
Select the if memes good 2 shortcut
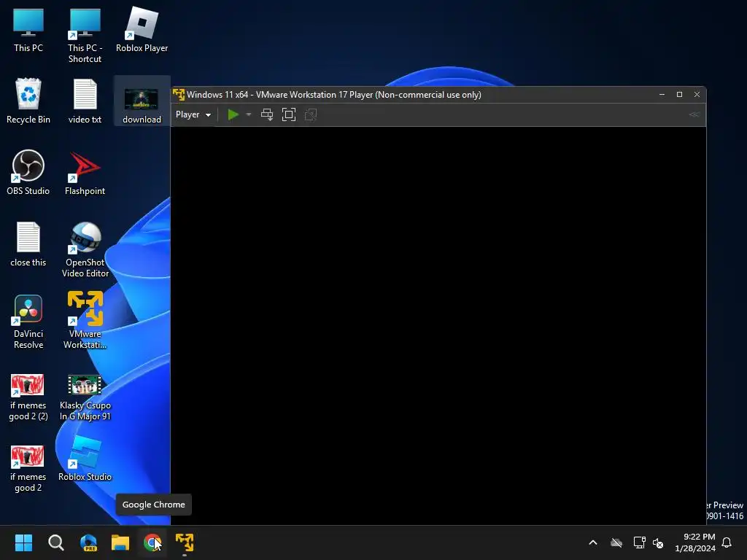[x=28, y=469]
